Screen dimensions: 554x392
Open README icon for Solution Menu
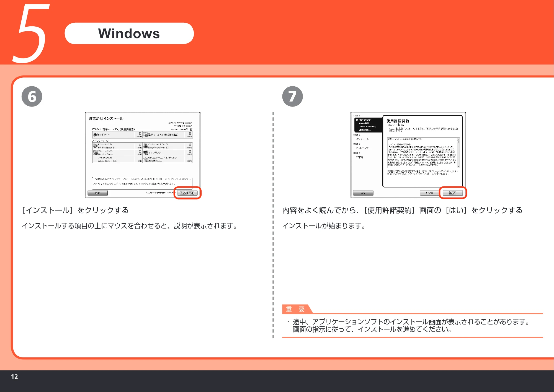coord(140,151)
